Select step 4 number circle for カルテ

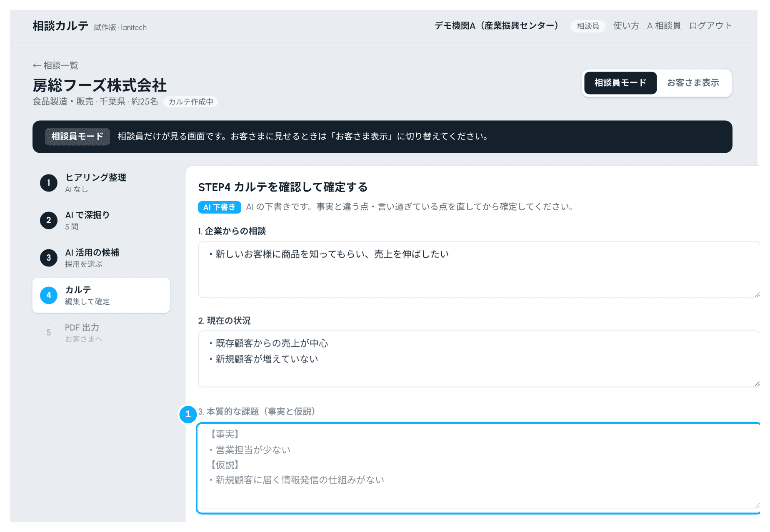tap(49, 295)
